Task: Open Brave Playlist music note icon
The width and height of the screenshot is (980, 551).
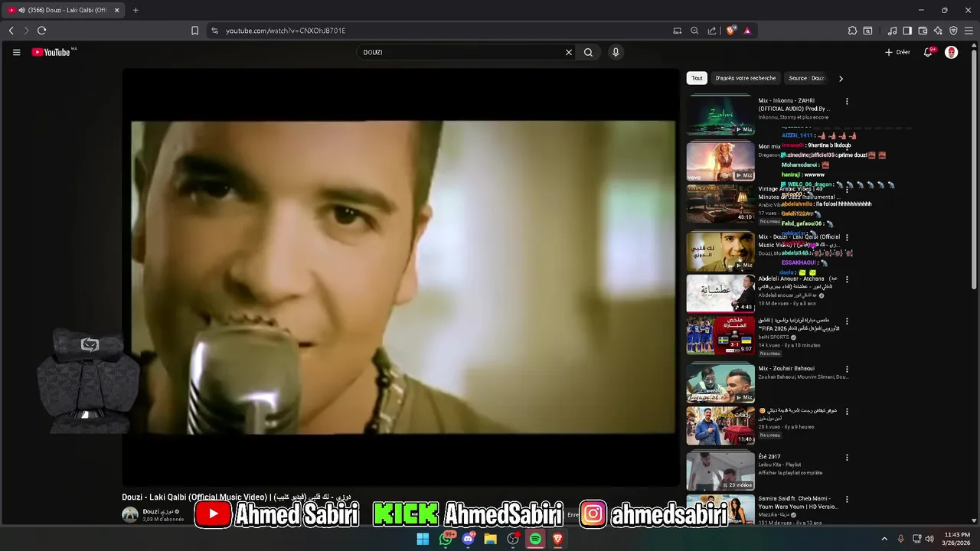Action: [x=892, y=31]
